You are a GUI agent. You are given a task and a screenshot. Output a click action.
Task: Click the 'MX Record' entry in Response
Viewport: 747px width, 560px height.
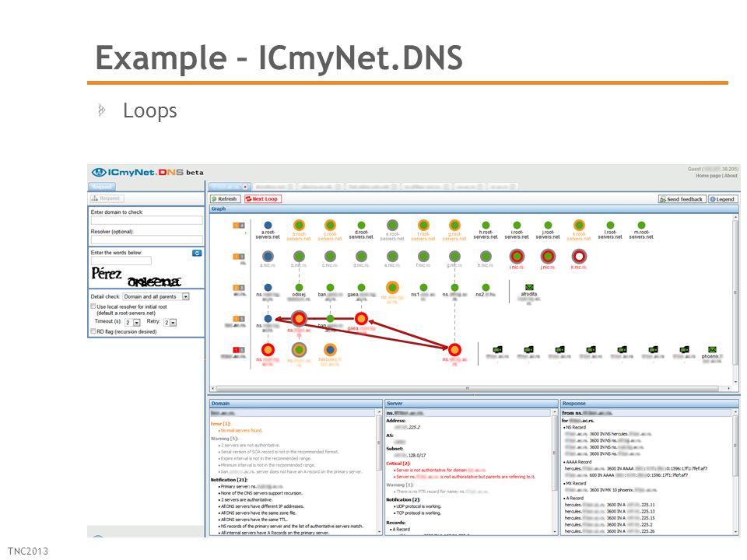[576, 483]
